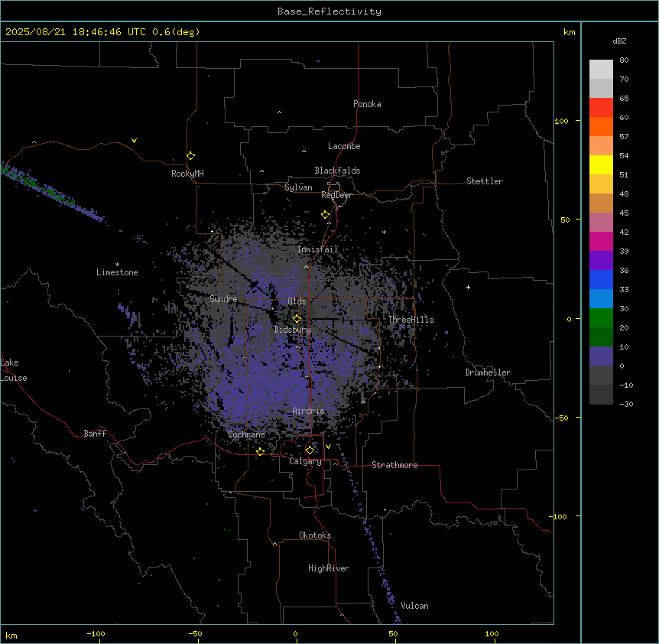Click the HighRiver city label
This screenshot has width=659, height=644.
pos(329,568)
